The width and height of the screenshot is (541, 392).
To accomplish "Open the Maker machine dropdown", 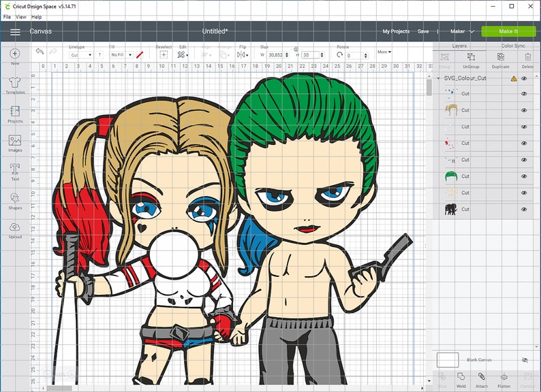I will tap(462, 31).
